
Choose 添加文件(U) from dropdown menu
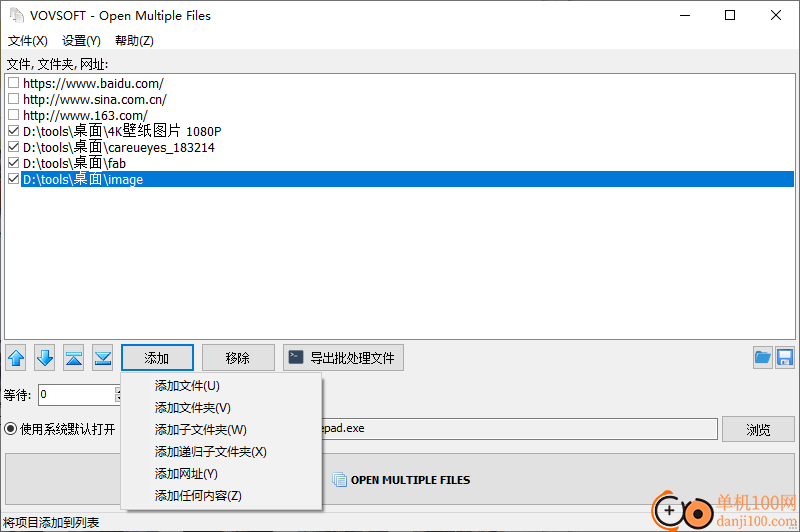coord(221,386)
